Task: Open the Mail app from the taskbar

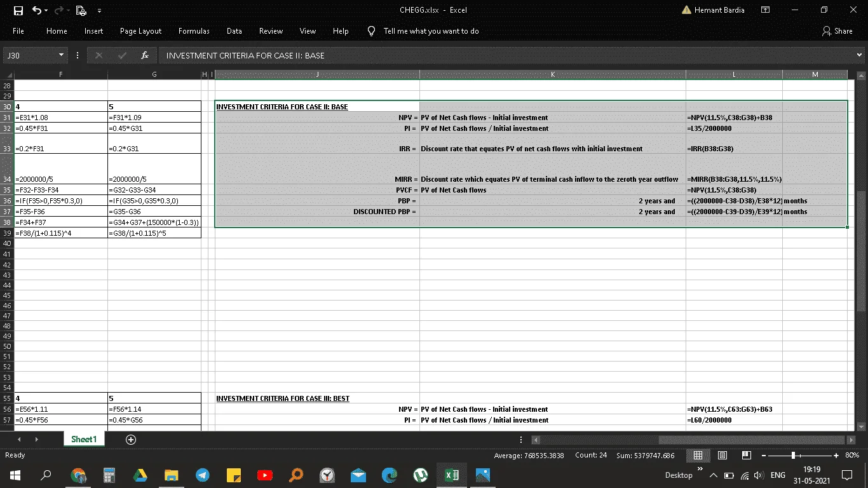Action: pos(358,475)
